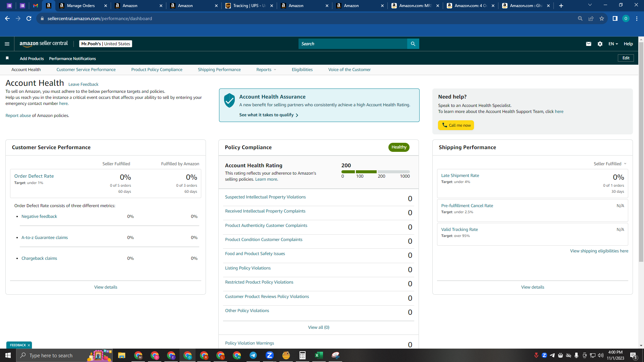Click View all (0) under Policy Compliance
This screenshot has width=644, height=362.
319,327
